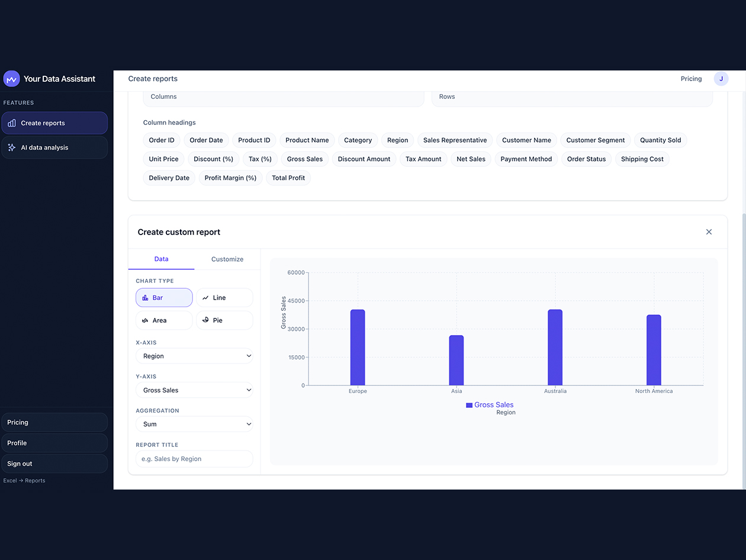Select the Data tab

pos(161,259)
